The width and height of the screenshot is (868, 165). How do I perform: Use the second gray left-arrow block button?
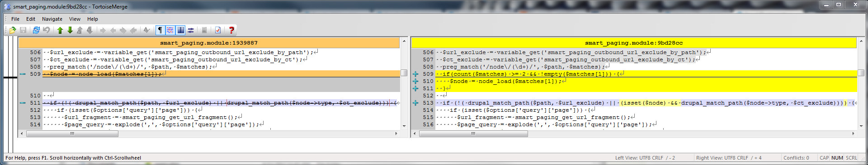pyautogui.click(x=133, y=30)
